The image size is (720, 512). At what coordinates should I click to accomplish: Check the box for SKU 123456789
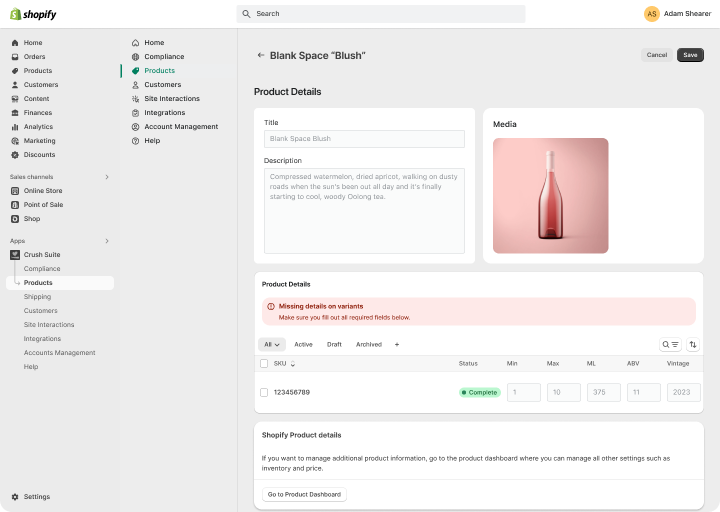[264, 392]
